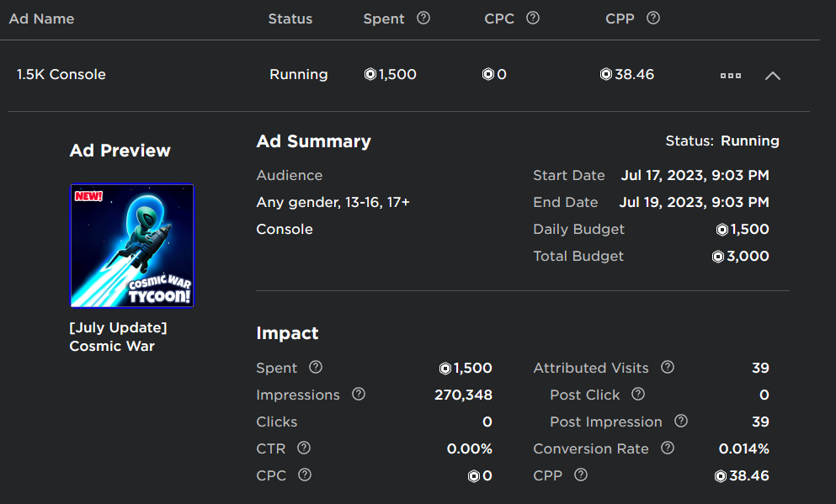836x504 pixels.
Task: Click the Post Impression help icon
Action: pos(681,422)
